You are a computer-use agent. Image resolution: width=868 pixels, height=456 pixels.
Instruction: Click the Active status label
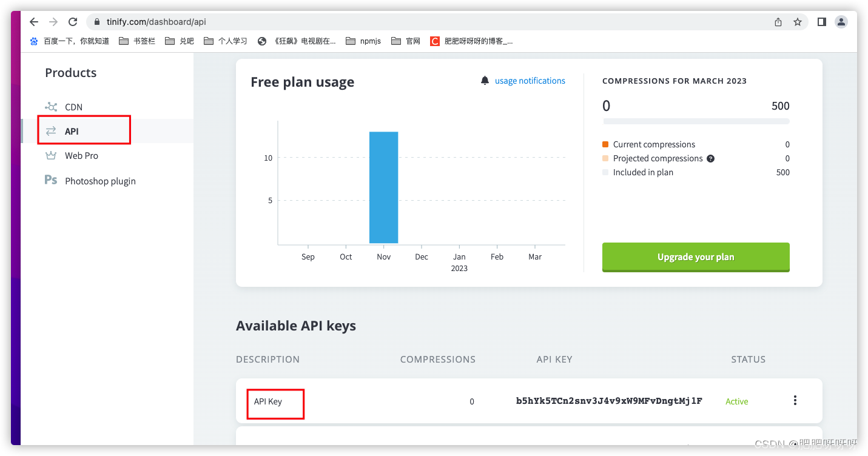pos(737,401)
